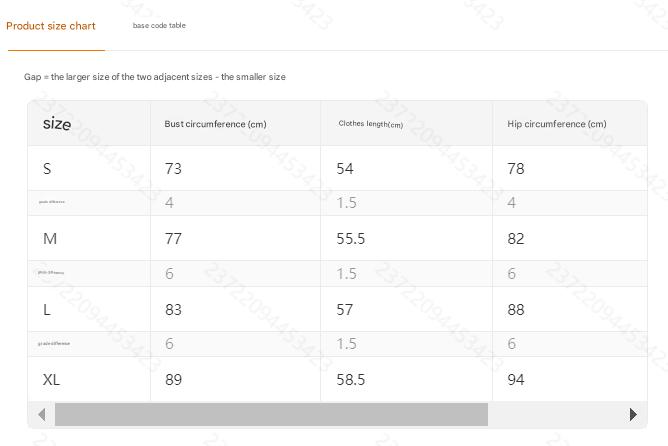Viewport: 668px width, 446px height.
Task: Click the clothes length value 58.5
Action: coord(351,380)
